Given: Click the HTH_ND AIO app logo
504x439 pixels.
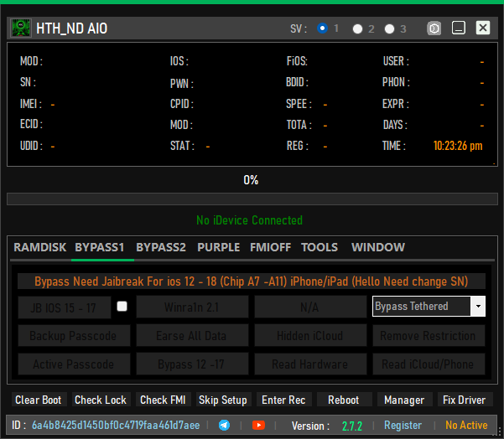Looking at the screenshot, I should tap(21, 28).
